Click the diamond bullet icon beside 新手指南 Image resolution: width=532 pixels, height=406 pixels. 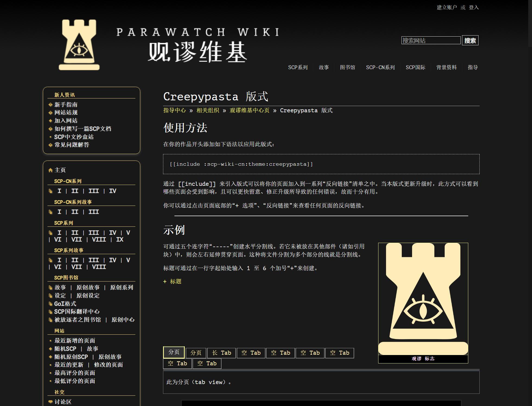[x=50, y=105]
